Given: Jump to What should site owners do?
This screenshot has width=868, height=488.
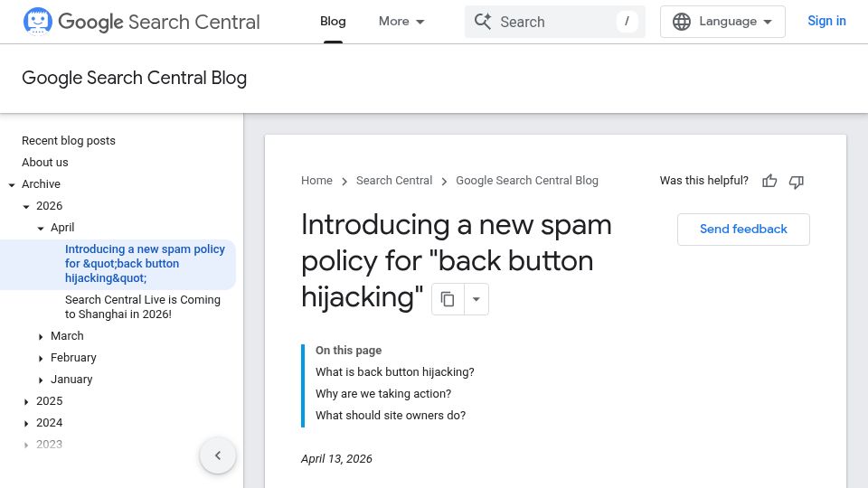Looking at the screenshot, I should (x=391, y=415).
